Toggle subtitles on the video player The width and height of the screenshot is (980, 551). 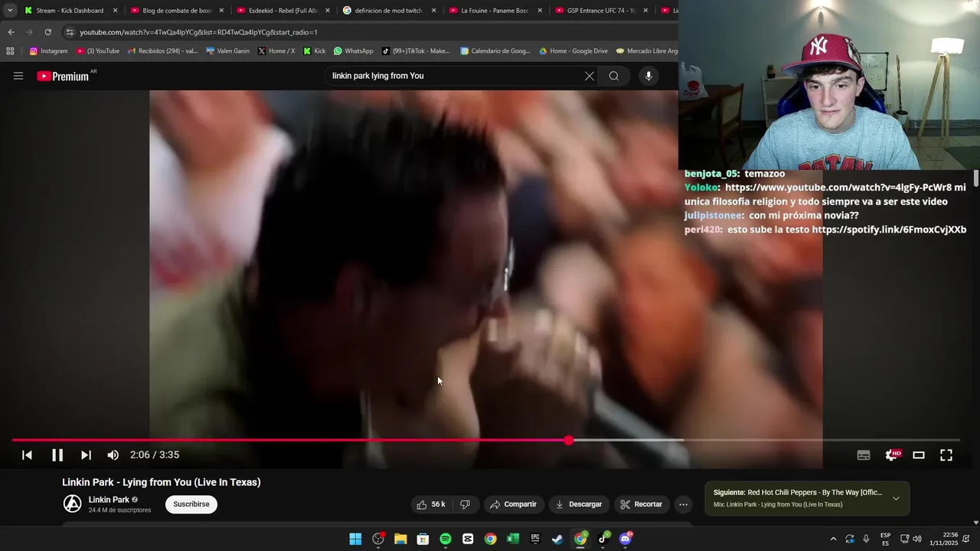pyautogui.click(x=864, y=455)
